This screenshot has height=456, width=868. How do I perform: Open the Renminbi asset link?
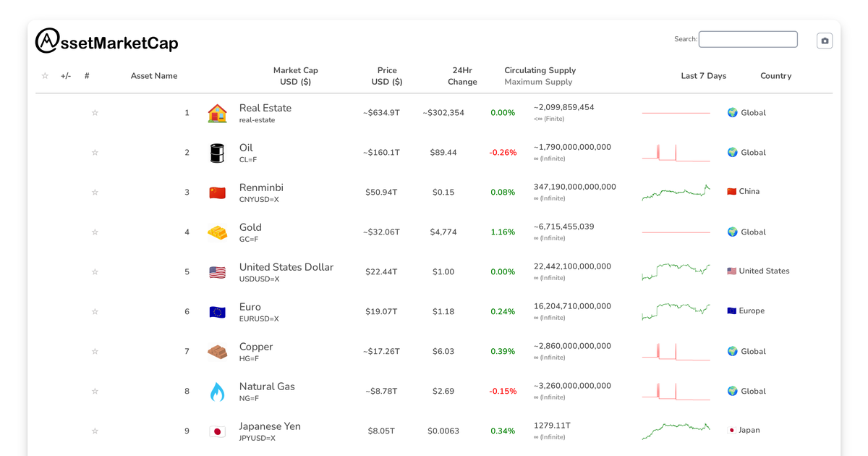[x=263, y=187]
